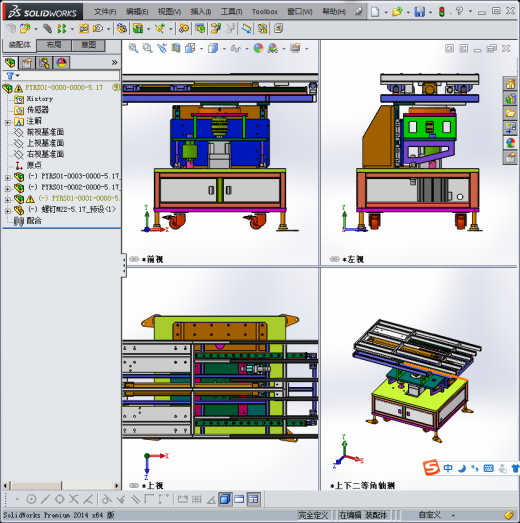The height and width of the screenshot is (523, 520).
Task: Click the View Settings monitor icon
Action: pos(295,48)
